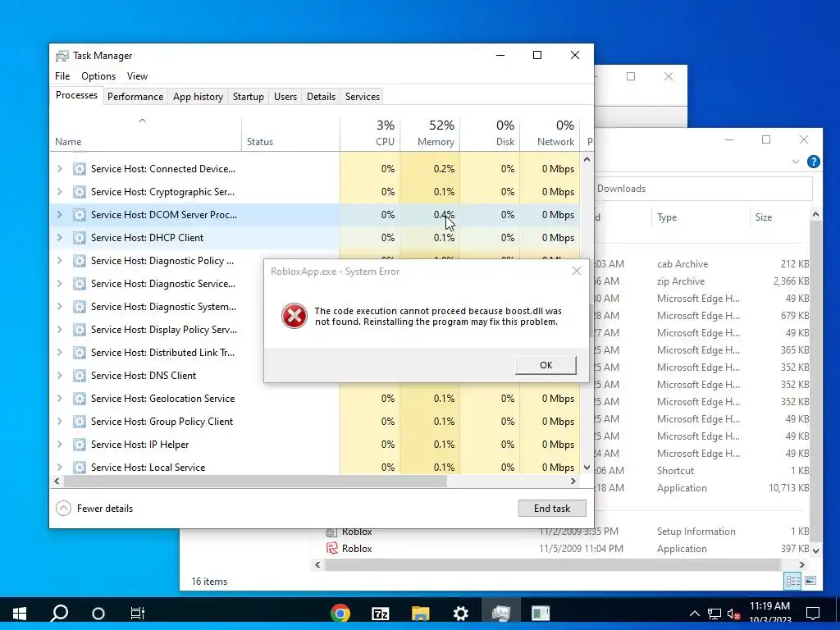Open the muted volume tray icon

coord(733,614)
